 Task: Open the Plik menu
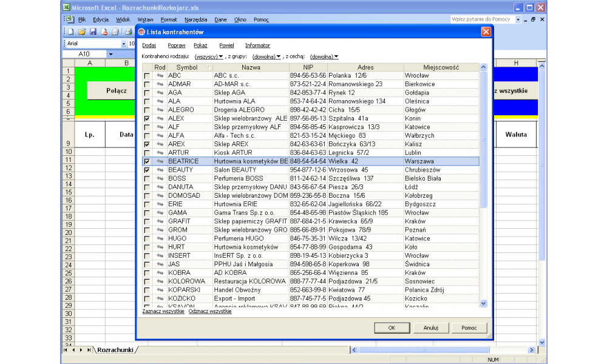pos(82,19)
